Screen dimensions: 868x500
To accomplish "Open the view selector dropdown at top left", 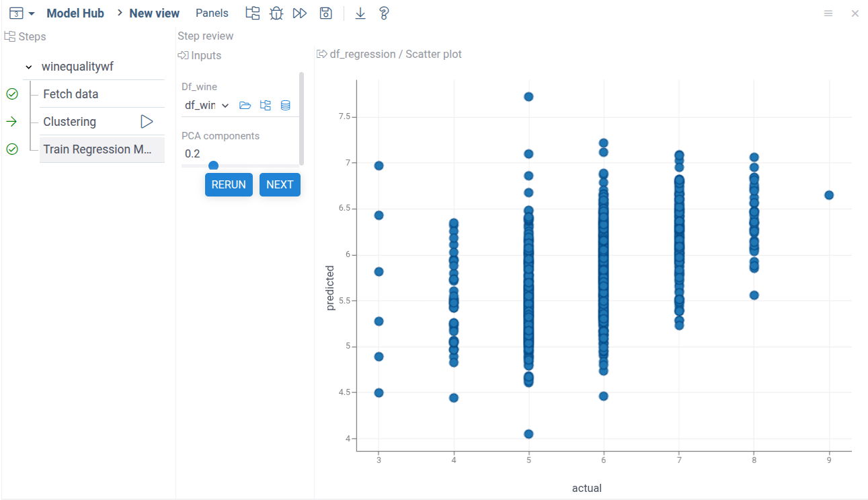I will [22, 13].
